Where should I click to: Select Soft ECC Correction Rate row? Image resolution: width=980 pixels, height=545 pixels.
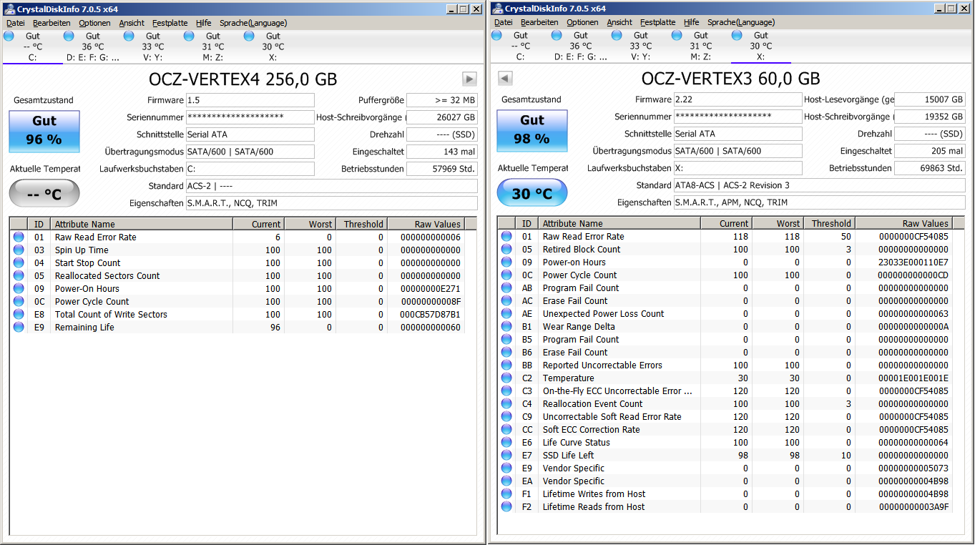click(x=725, y=429)
